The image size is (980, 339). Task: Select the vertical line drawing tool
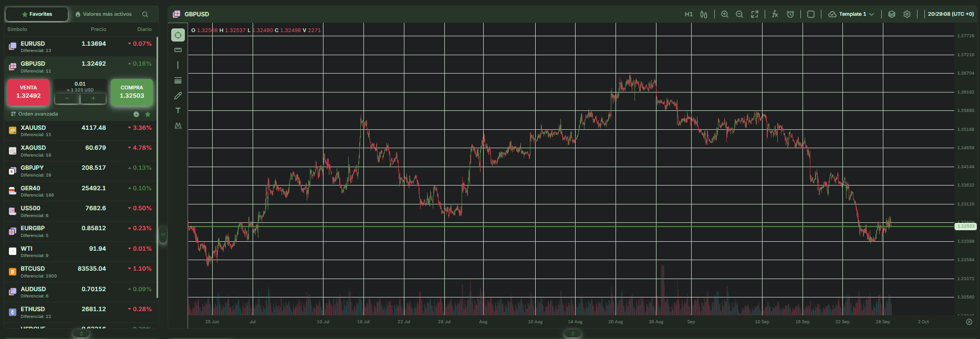pyautogui.click(x=178, y=65)
